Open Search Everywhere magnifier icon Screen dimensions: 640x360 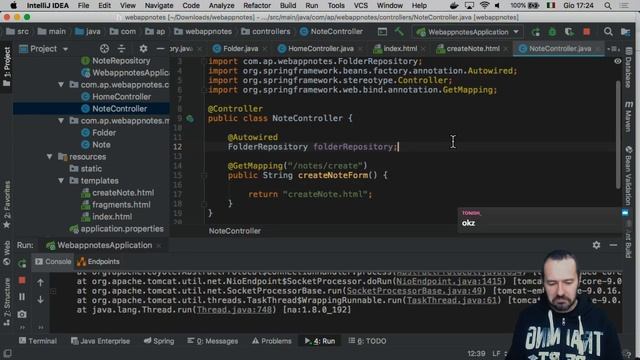tap(608, 31)
